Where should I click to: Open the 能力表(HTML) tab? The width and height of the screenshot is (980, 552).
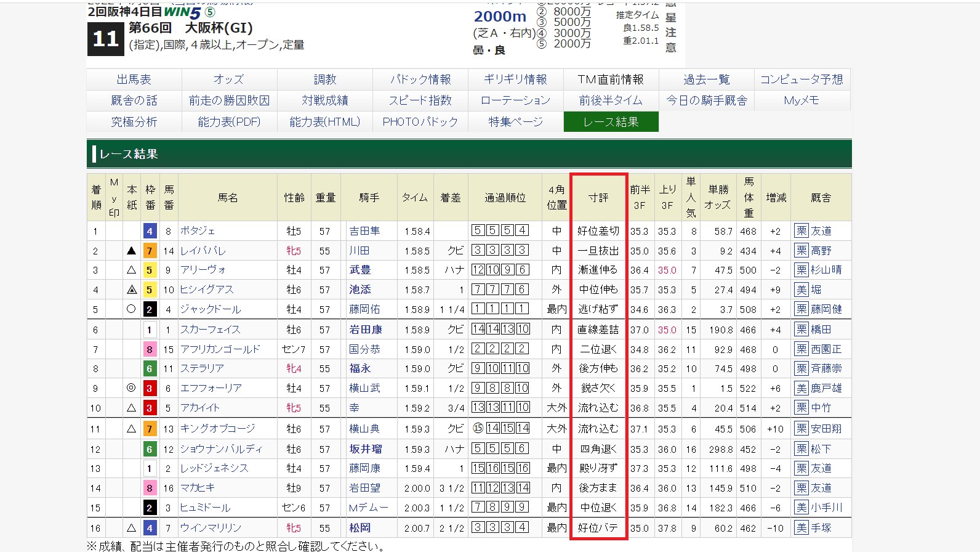tap(325, 122)
